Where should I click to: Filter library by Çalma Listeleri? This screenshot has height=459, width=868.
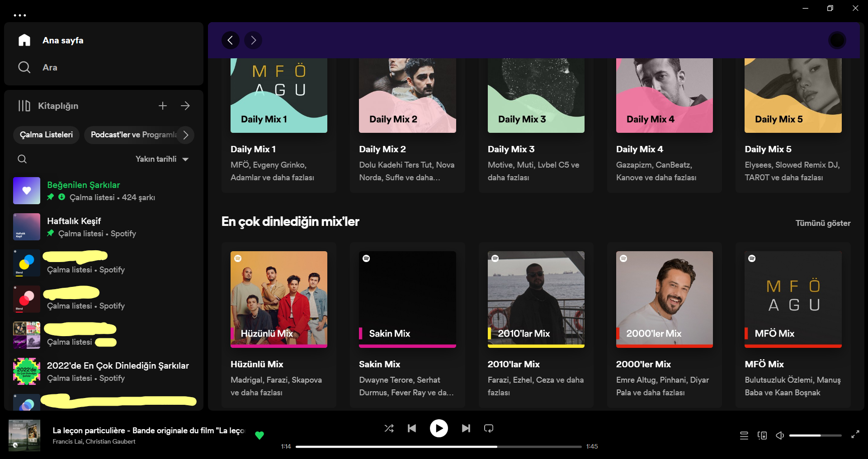coord(46,135)
